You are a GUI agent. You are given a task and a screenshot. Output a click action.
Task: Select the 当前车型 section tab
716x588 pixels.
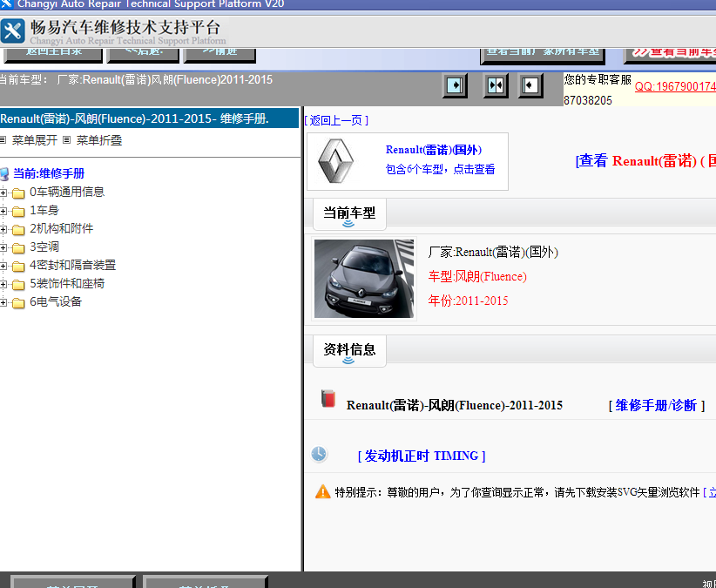(349, 214)
